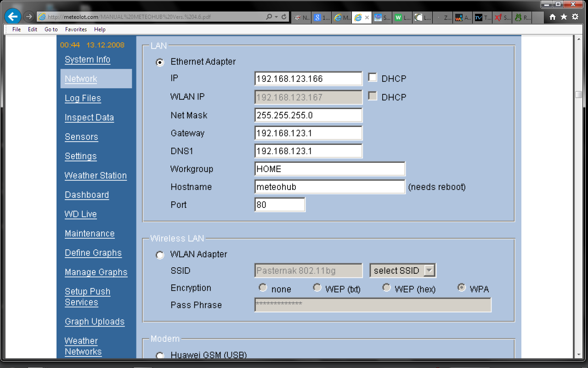
Task: Open the Favorites menu
Action: (x=76, y=29)
